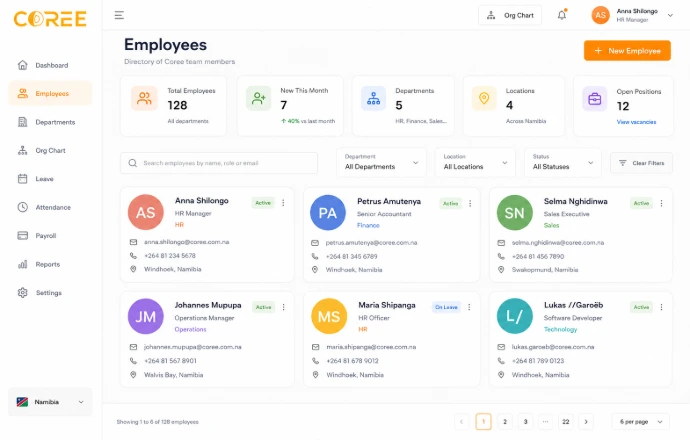Click the search magnifier icon

click(132, 163)
